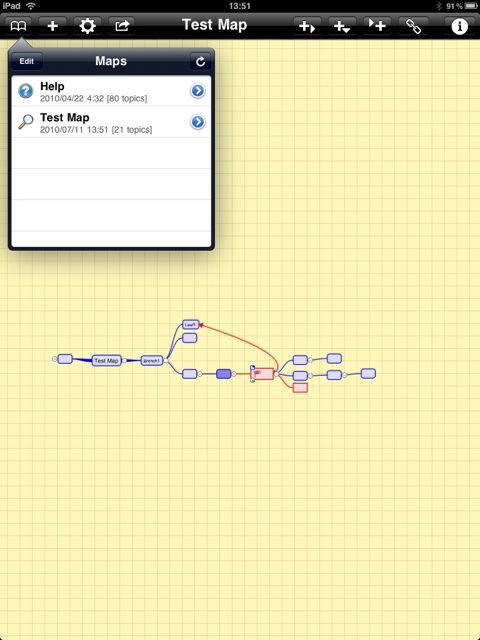Add child topic with plus-right-arrow icon

point(307,27)
